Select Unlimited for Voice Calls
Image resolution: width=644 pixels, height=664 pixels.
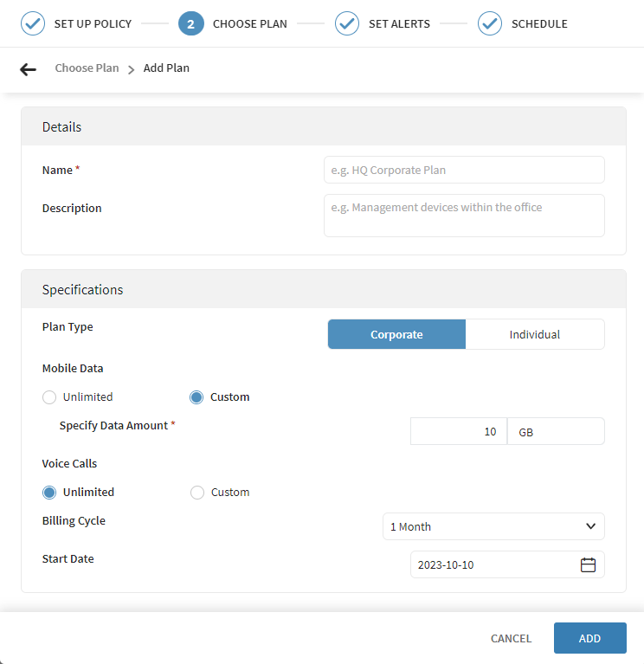50,493
